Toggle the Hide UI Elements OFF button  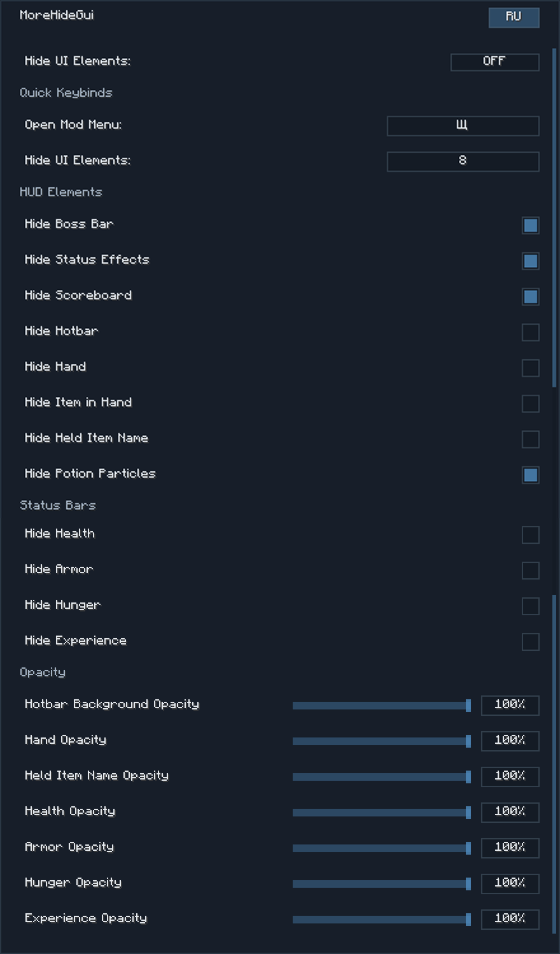click(494, 62)
